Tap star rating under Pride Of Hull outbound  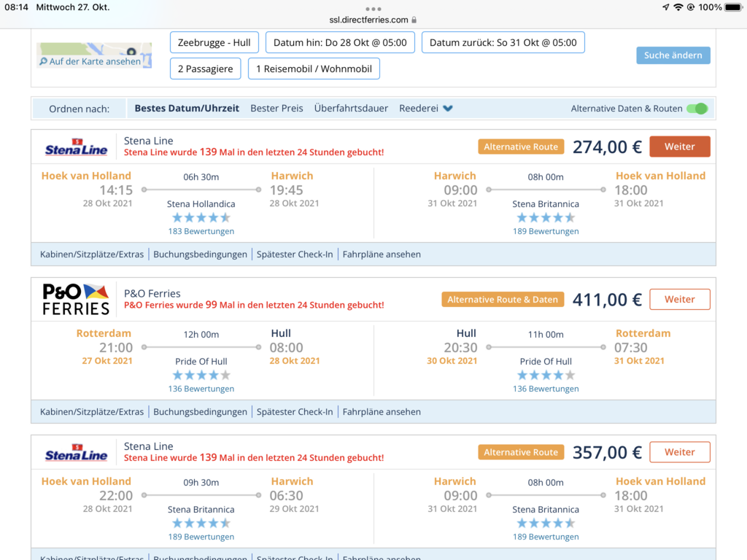click(x=201, y=376)
